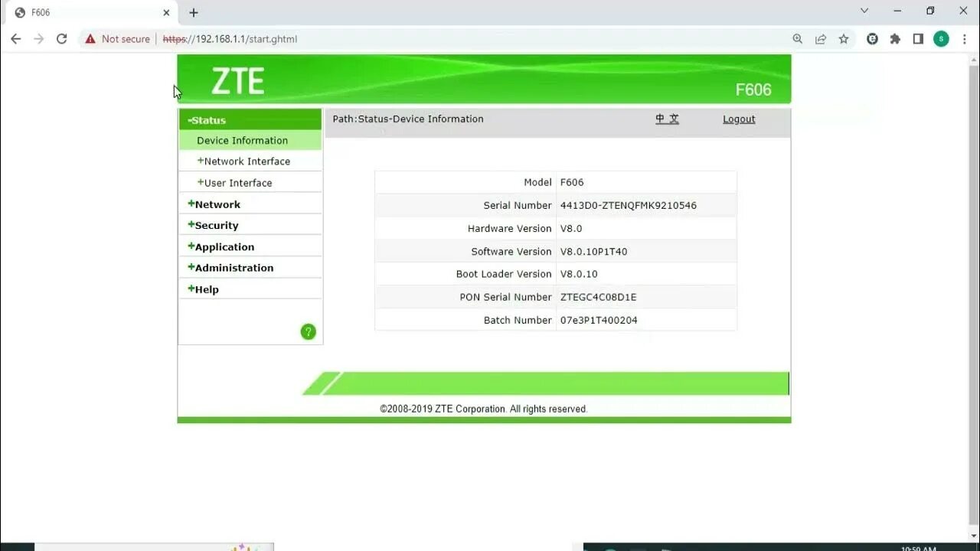This screenshot has height=551, width=980.
Task: Click Boot Loader Version value V8.0.10
Action: (x=579, y=274)
